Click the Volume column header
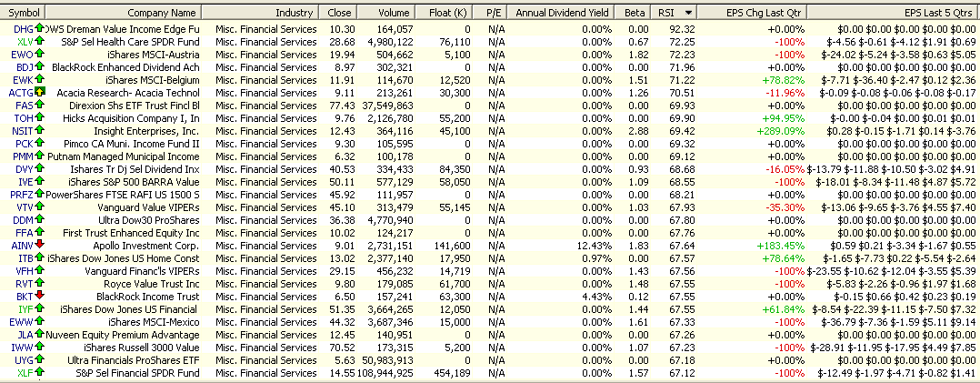 (393, 13)
